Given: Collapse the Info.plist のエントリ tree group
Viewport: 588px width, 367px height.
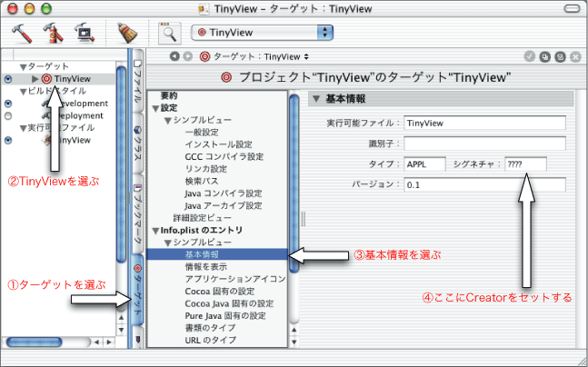Looking at the screenshot, I should 155,231.
